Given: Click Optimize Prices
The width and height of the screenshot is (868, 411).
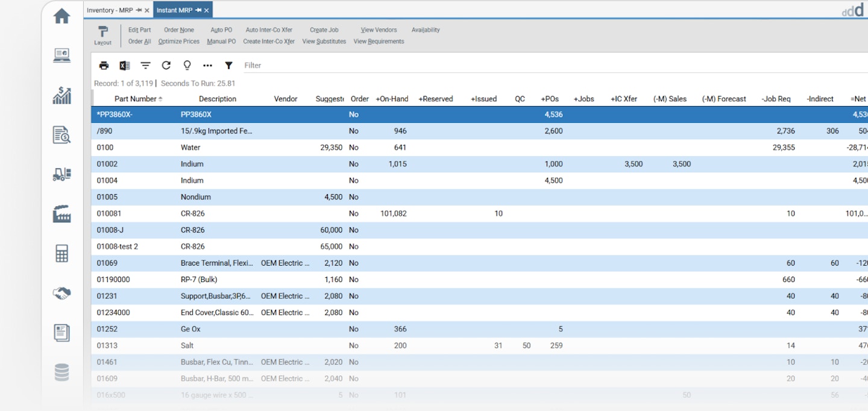Looking at the screenshot, I should tap(179, 42).
